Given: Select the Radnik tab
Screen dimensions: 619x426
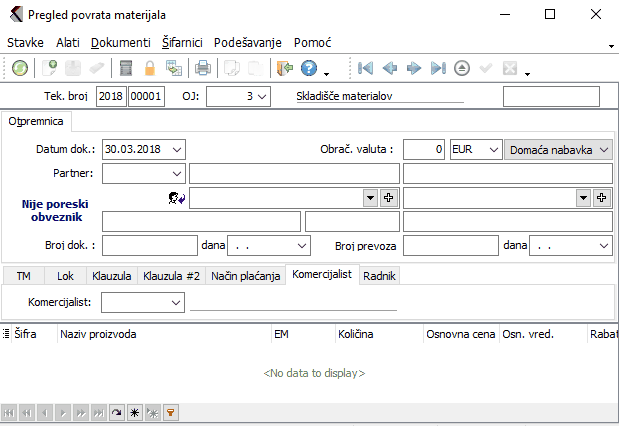Looking at the screenshot, I should pos(379,275).
